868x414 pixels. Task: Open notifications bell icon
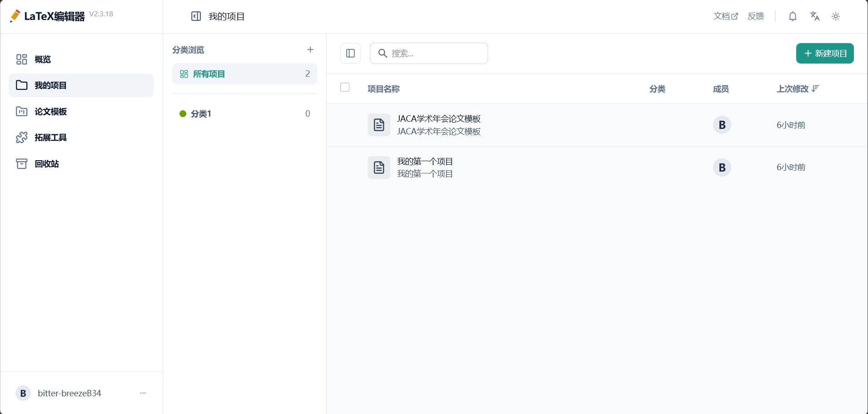point(793,16)
